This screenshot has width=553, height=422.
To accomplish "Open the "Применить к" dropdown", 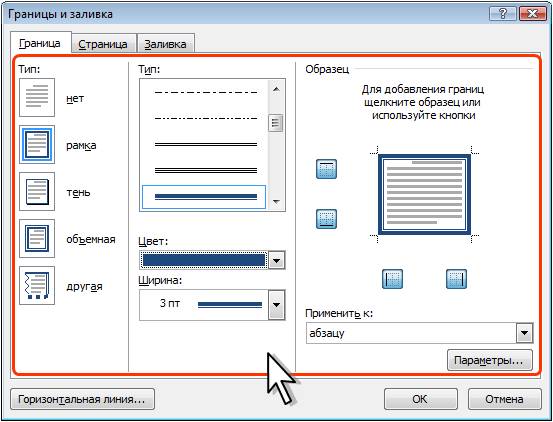I will (x=524, y=333).
